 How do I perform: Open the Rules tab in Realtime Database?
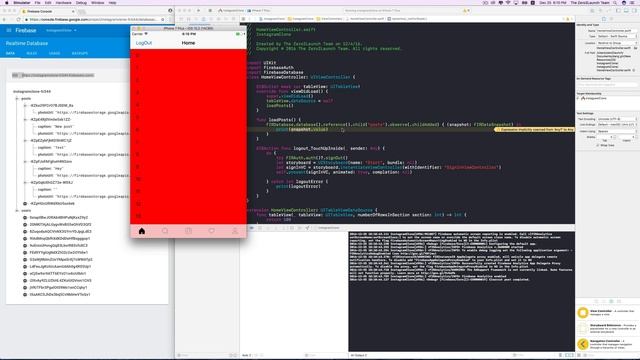pos(31,53)
